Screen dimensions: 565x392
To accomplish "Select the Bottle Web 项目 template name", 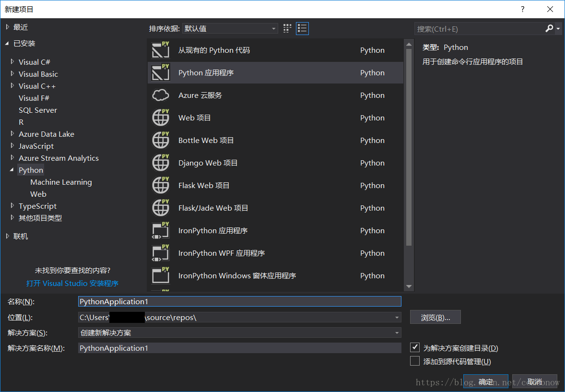I will 206,140.
